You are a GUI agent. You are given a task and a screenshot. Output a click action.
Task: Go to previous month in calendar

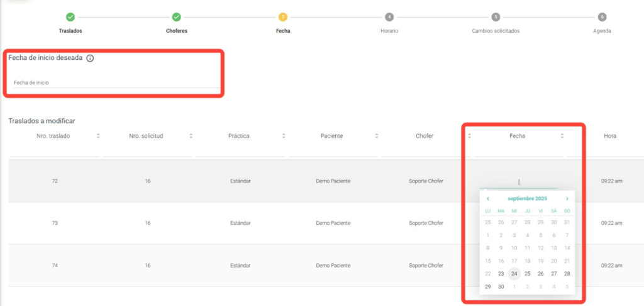pyautogui.click(x=488, y=199)
